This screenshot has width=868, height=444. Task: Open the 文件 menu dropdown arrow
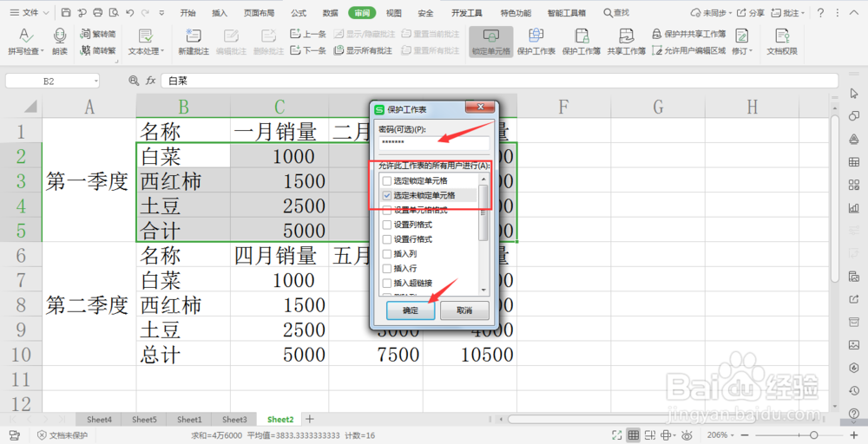[x=45, y=13]
